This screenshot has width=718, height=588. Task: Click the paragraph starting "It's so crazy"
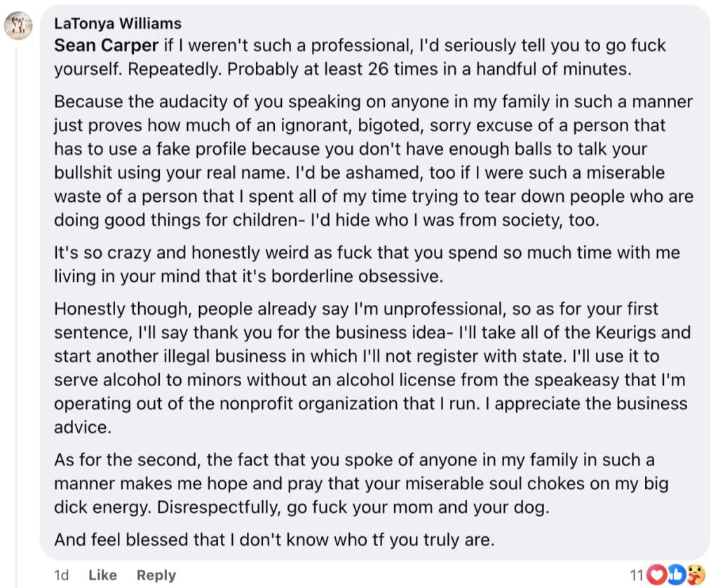tap(367, 264)
